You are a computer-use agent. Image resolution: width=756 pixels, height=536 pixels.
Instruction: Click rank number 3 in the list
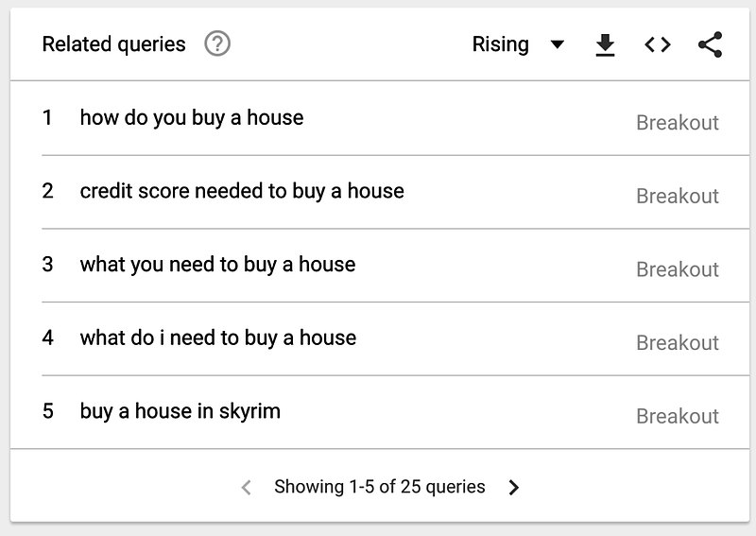(x=48, y=265)
